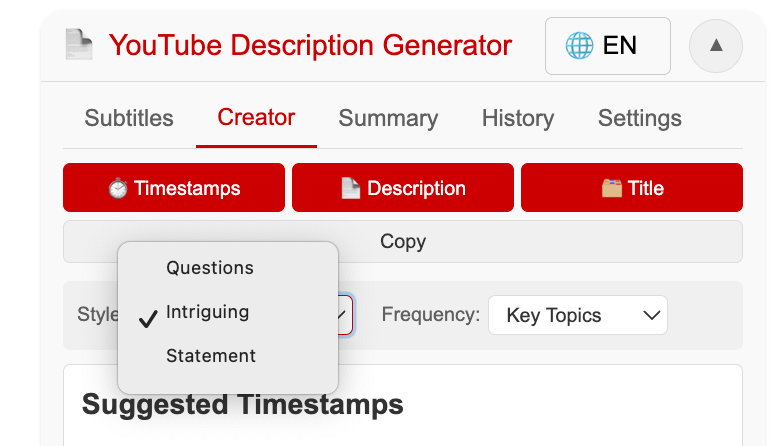Viewport: 776px width, 446px height.
Task: Open the Frequency dropdown showing Key Topics
Action: (578, 315)
